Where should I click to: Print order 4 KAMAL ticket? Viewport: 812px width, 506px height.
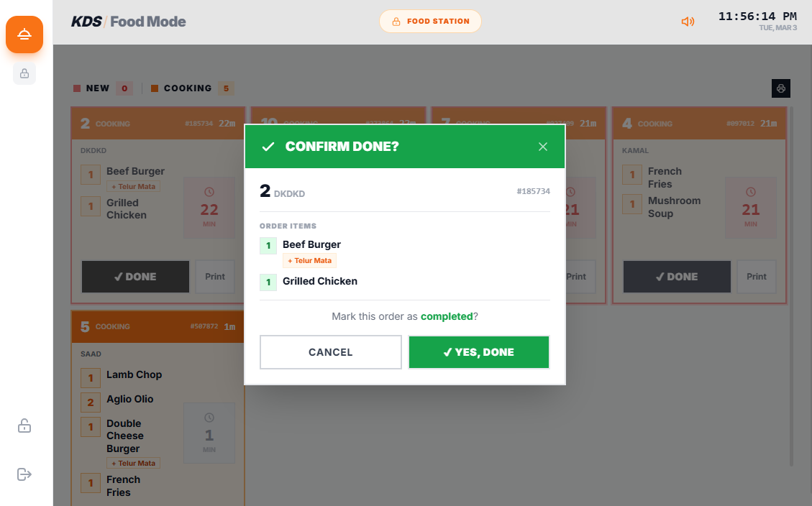coord(757,277)
